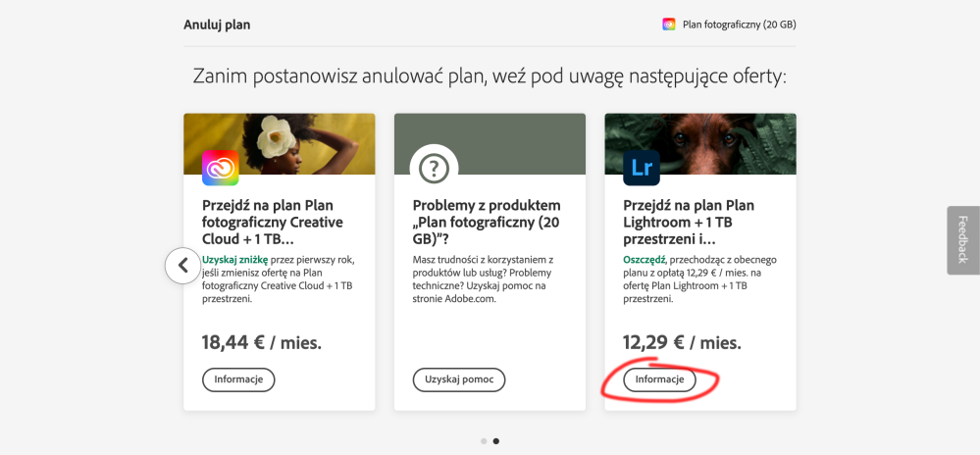Click the Przejdź na plan fotograficzny Creative Cloud title
980x455 pixels.
click(273, 223)
